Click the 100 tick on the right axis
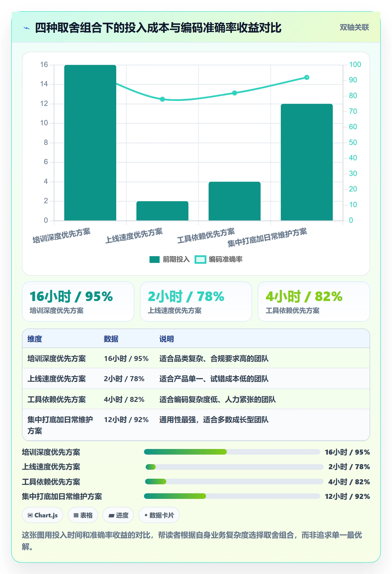The width and height of the screenshot is (392, 574). (355, 65)
